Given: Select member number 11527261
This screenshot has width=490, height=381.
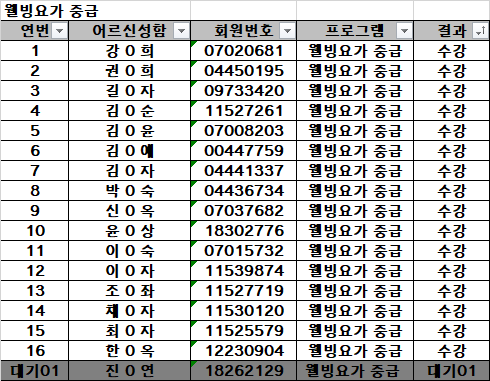Looking at the screenshot, I should point(244,111).
